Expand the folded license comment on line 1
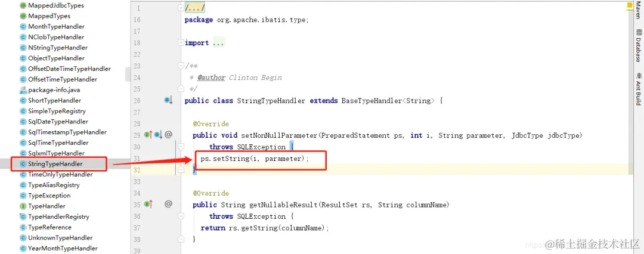This screenshot has width=644, height=254. [x=181, y=8]
